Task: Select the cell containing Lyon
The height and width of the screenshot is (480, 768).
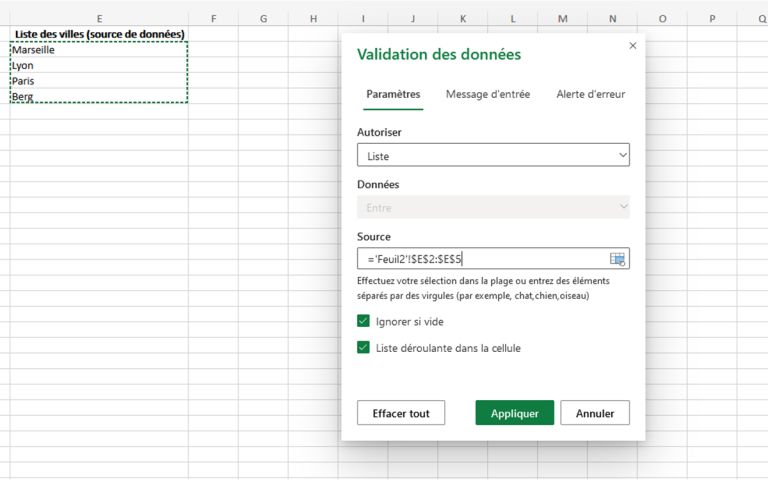Action: click(99, 66)
